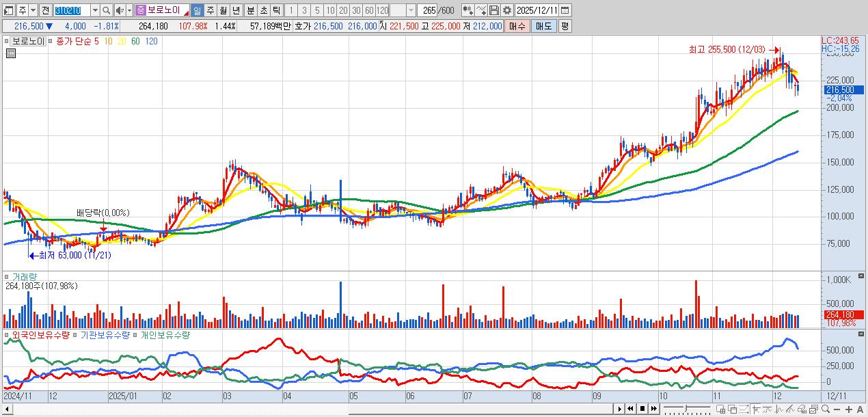Open the calendar date picker icon
Image resolution: width=868 pixels, height=417 pixels.
pos(565,10)
